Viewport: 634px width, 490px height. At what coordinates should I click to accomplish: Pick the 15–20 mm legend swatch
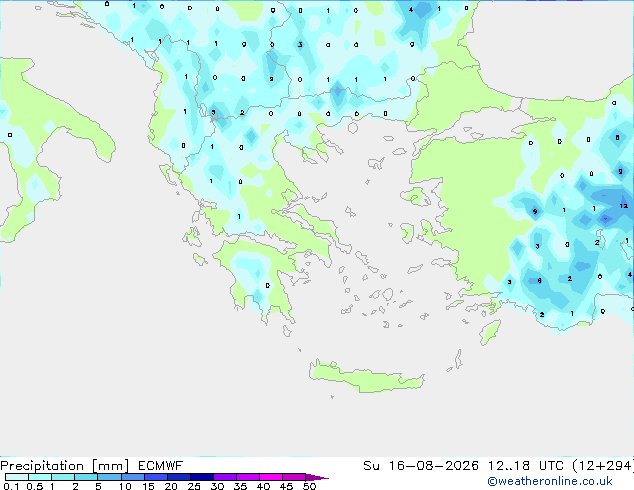click(156, 477)
